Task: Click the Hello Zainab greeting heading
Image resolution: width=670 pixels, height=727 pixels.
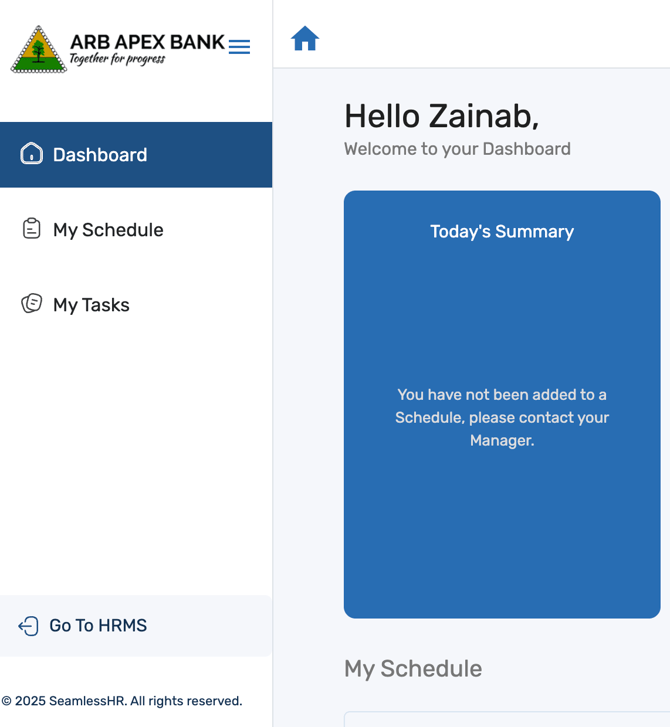Action: [x=441, y=117]
